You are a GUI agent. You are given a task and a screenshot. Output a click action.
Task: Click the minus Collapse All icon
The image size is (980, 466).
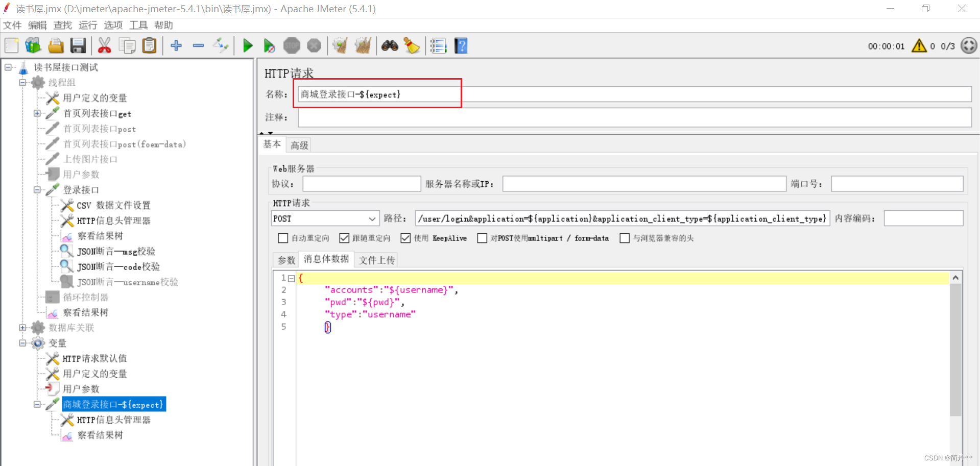pyautogui.click(x=198, y=46)
